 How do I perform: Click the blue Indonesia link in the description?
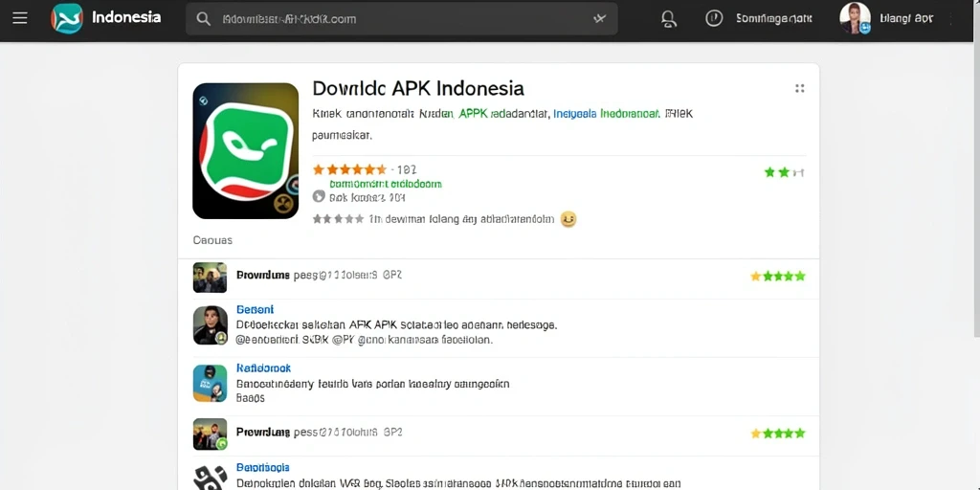[x=573, y=115]
